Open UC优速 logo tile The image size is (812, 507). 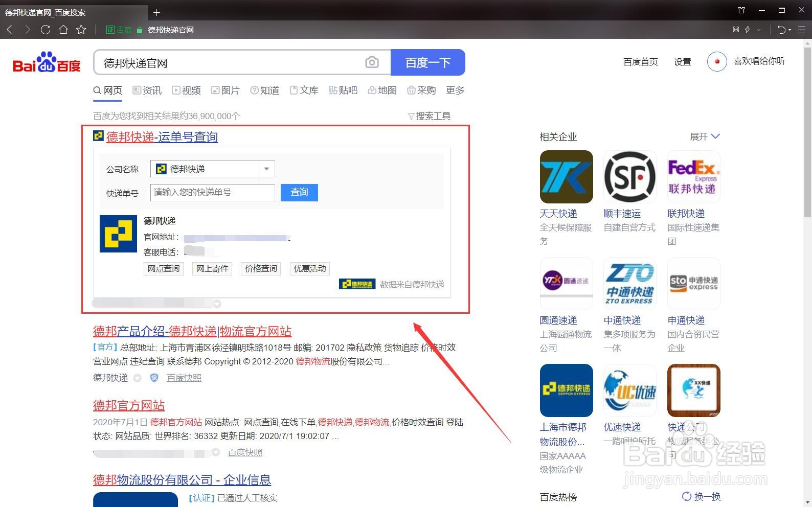(x=630, y=390)
